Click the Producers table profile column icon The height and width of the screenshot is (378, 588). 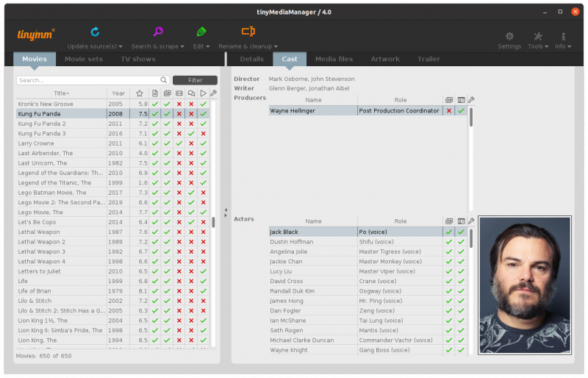[x=462, y=100]
